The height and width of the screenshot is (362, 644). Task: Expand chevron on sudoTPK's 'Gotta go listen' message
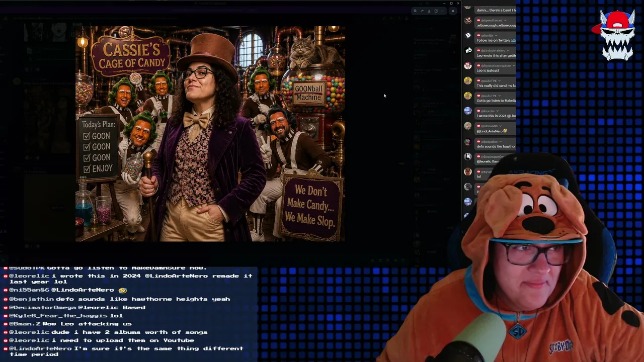pos(499,96)
